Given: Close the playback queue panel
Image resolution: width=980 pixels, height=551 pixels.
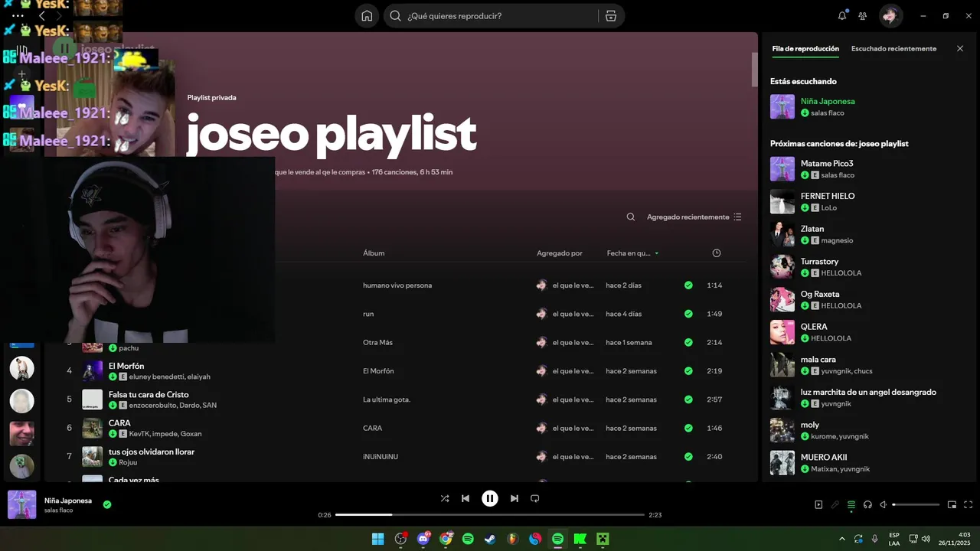Looking at the screenshot, I should [960, 48].
